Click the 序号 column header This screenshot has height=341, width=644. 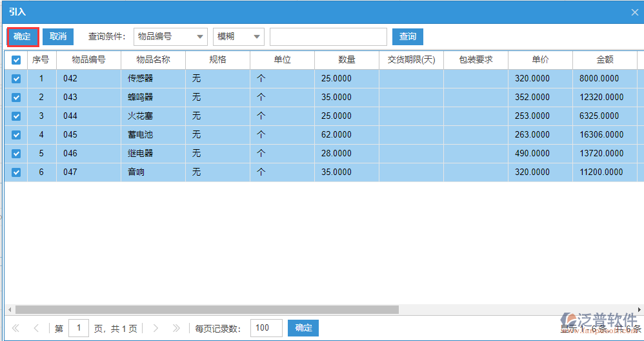point(42,60)
